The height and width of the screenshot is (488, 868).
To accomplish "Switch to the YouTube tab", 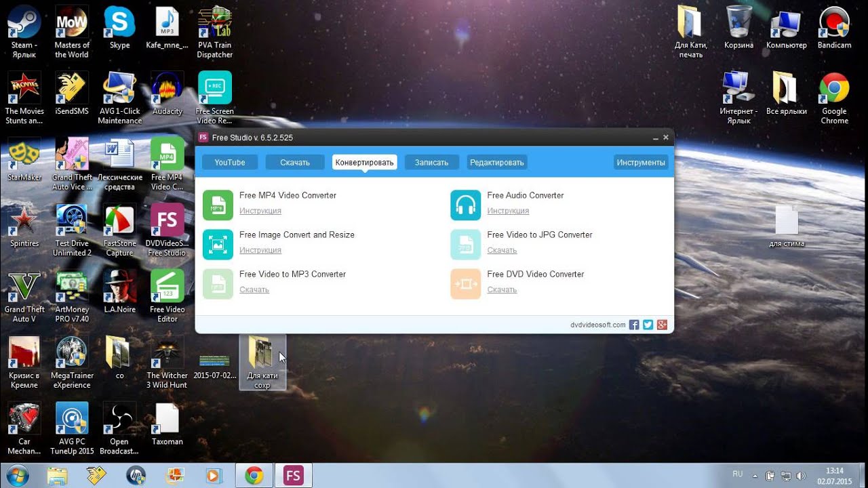I will (x=230, y=163).
